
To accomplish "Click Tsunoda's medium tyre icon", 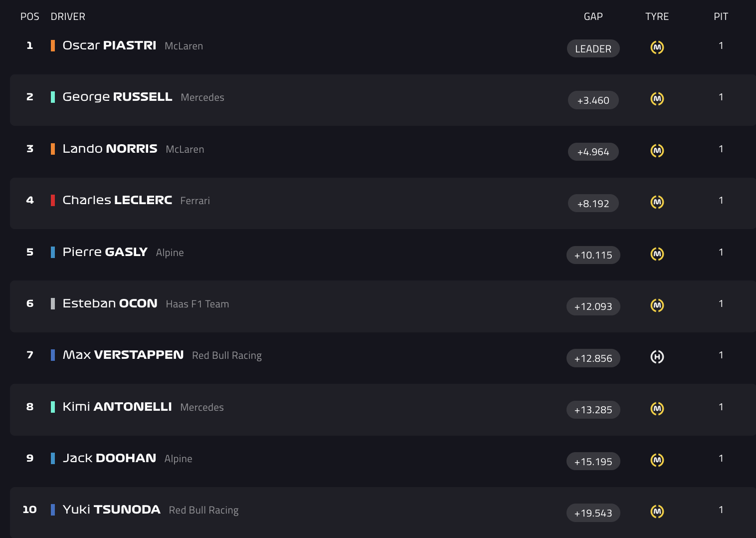I will click(657, 512).
